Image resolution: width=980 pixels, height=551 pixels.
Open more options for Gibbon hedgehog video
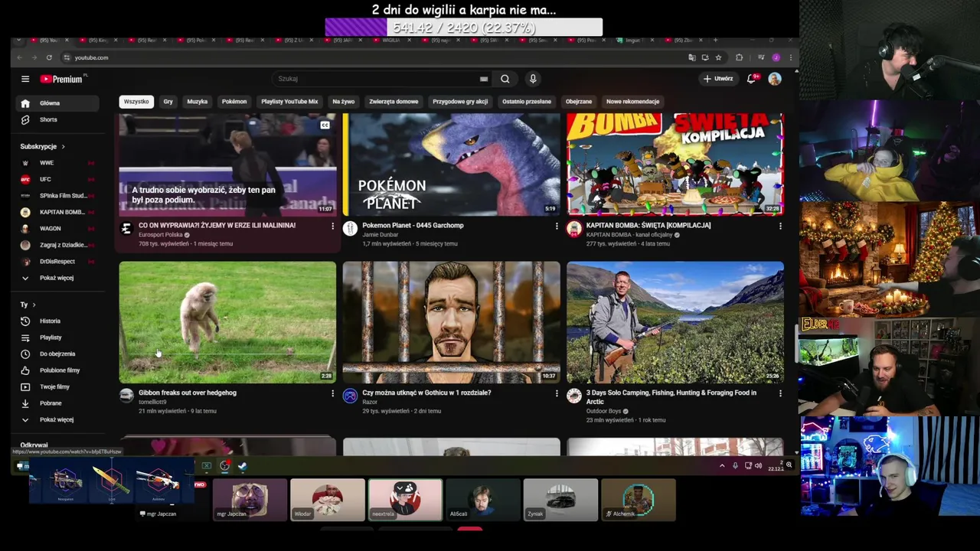(332, 393)
